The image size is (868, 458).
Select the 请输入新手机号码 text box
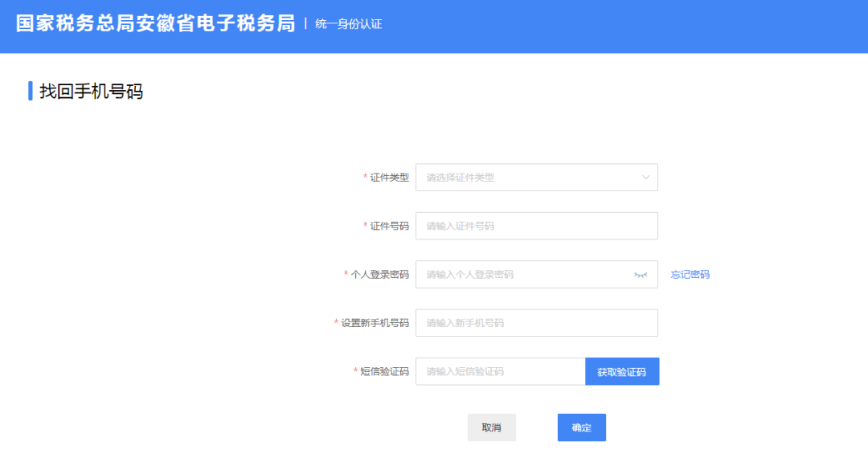pos(536,323)
